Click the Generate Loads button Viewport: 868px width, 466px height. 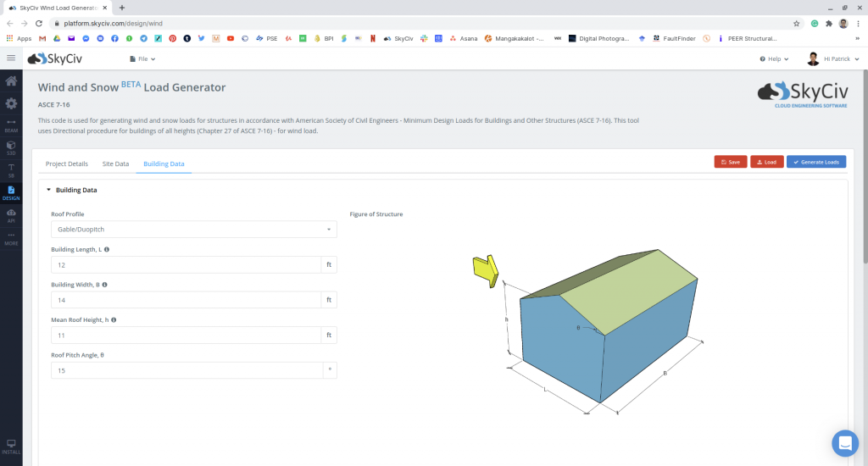tap(815, 162)
